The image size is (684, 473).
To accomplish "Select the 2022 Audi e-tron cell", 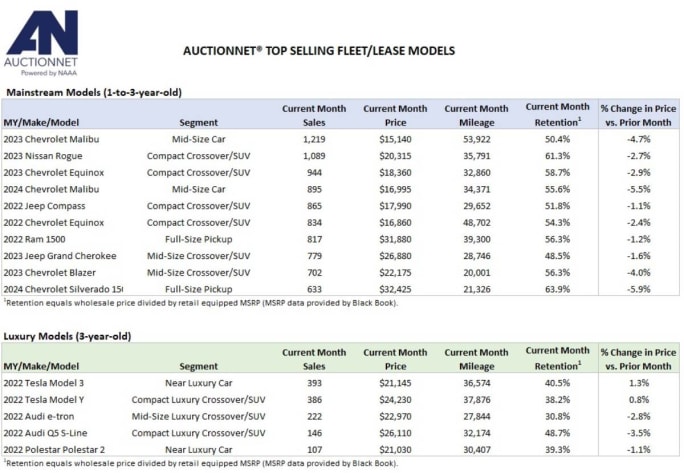I will coord(39,416).
